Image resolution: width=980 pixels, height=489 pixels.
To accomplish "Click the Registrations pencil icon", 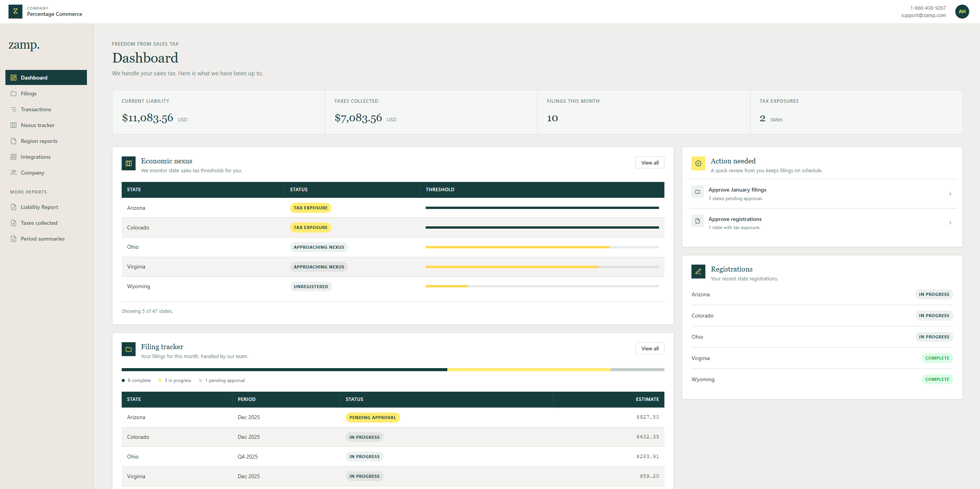I will pyautogui.click(x=698, y=272).
